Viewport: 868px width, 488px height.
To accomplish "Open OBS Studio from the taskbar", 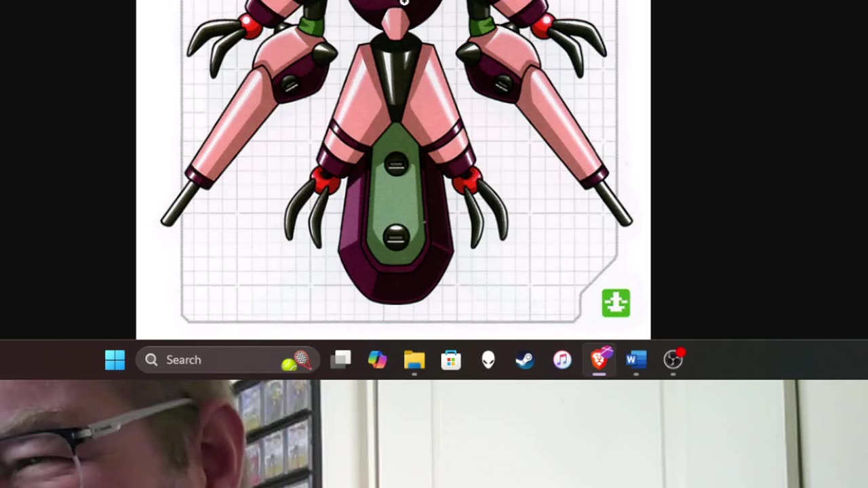I will pos(673,359).
